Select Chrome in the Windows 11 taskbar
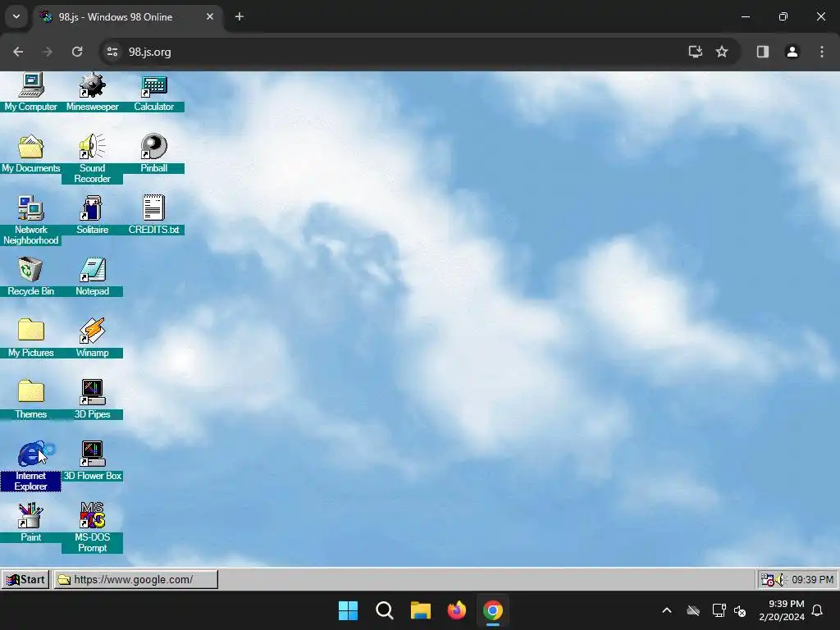Screen dimensions: 840x630 tap(493, 610)
